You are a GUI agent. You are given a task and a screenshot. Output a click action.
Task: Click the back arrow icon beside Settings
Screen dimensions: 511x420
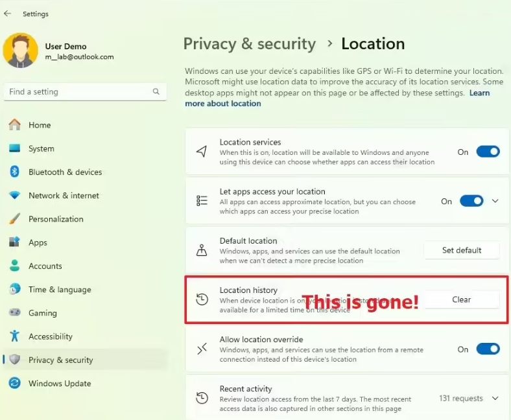8,14
